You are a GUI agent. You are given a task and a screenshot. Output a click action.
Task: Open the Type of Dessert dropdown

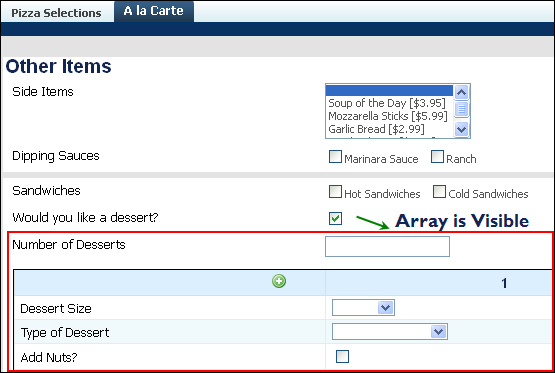[x=390, y=332]
